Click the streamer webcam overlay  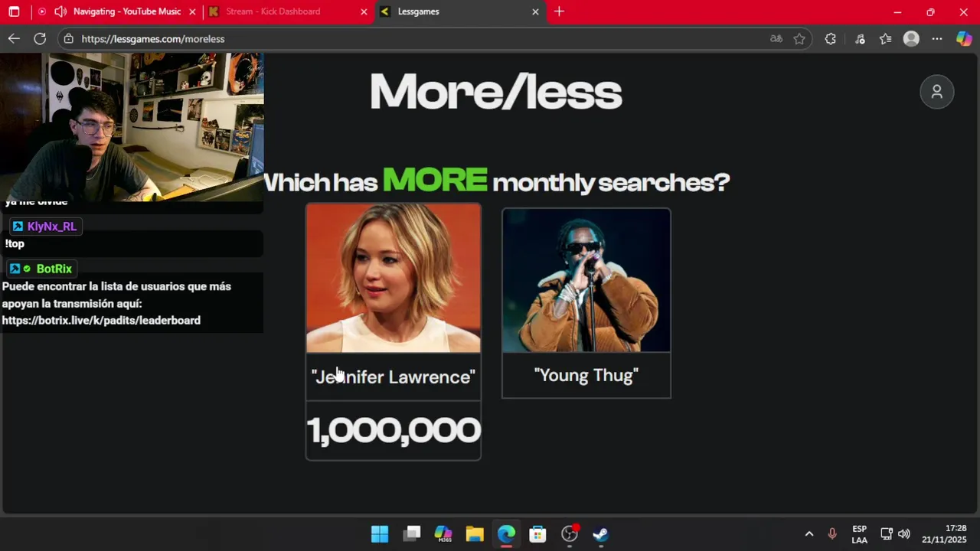(x=132, y=127)
